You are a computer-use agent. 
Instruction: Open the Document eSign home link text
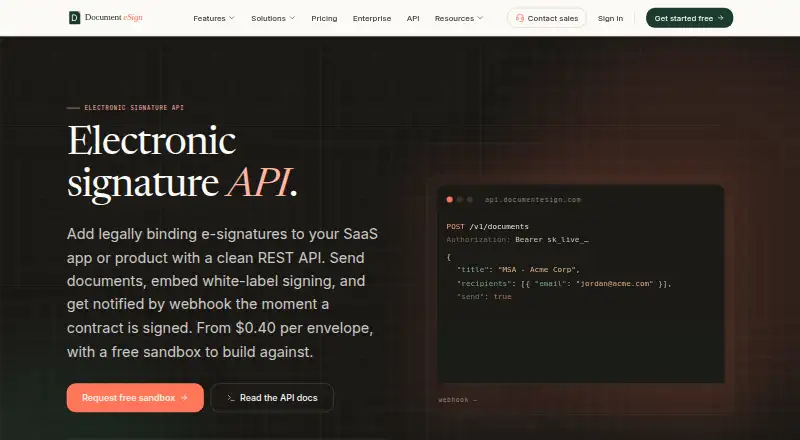(114, 17)
